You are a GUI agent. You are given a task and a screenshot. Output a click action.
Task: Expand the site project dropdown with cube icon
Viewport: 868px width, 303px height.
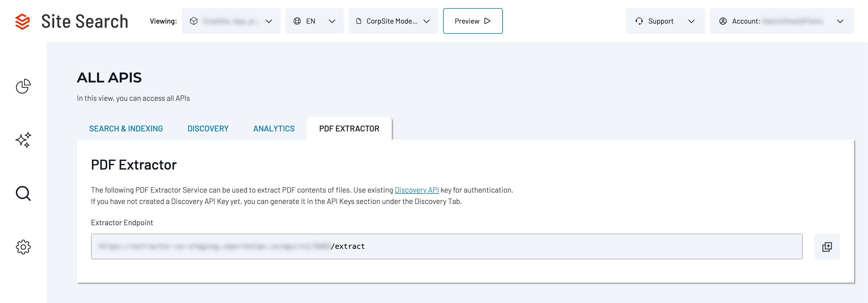231,21
